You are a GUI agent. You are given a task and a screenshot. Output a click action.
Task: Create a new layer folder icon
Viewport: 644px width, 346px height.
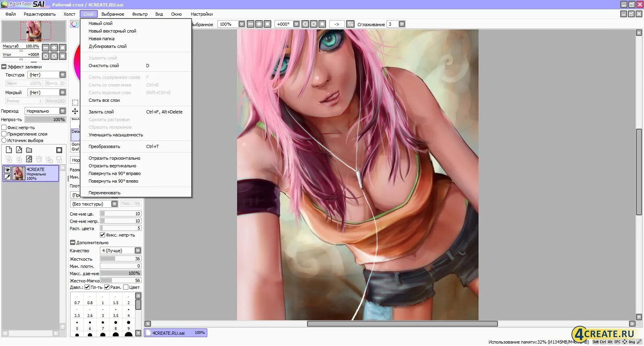[x=29, y=150]
